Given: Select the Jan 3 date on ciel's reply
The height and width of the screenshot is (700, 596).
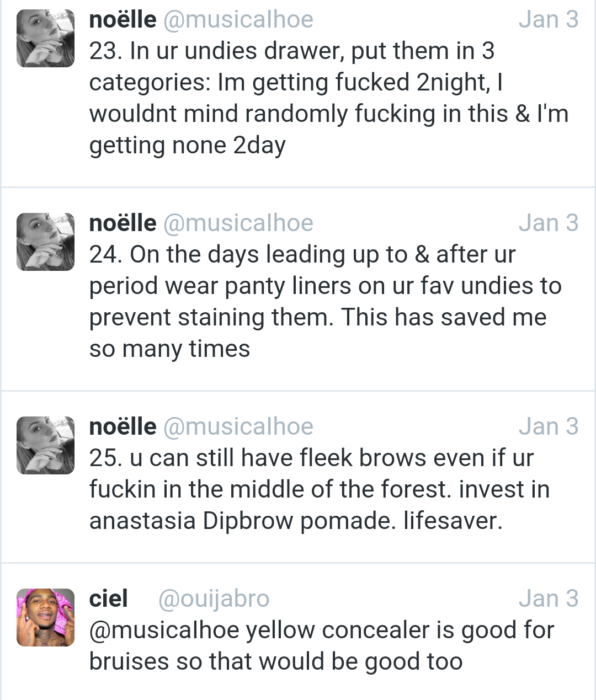Looking at the screenshot, I should 548,599.
